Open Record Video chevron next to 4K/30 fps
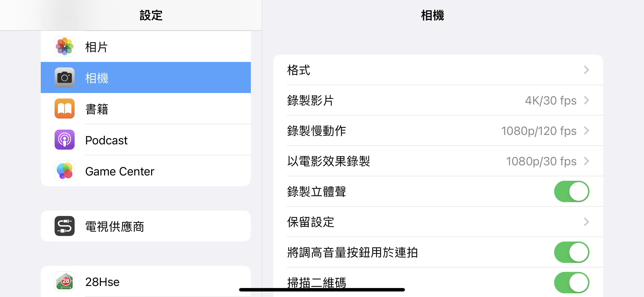 586,100
